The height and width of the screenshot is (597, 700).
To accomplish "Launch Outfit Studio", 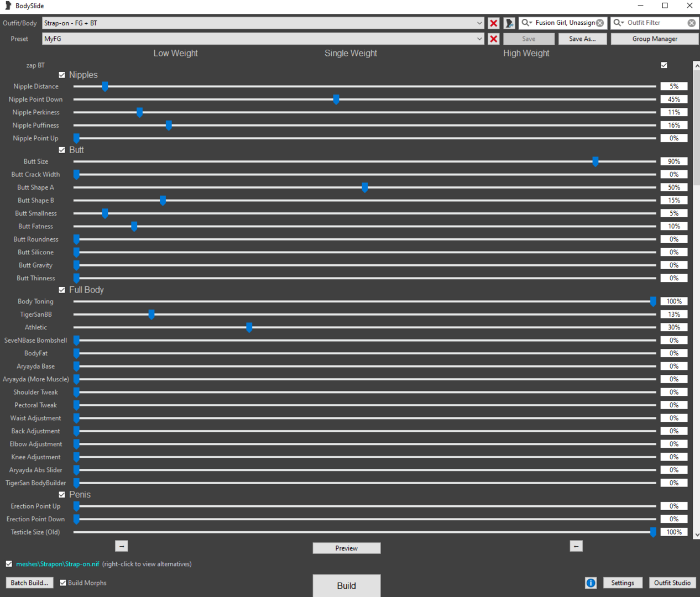I will (x=672, y=583).
